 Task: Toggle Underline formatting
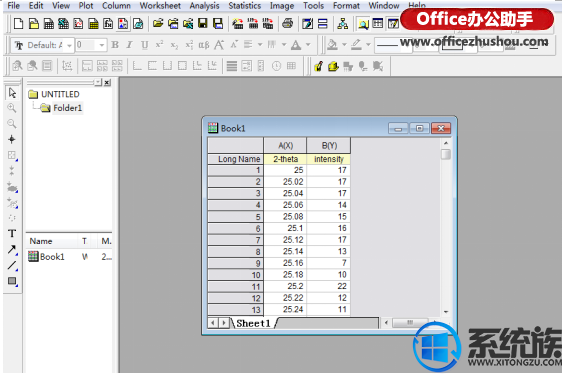(144, 45)
